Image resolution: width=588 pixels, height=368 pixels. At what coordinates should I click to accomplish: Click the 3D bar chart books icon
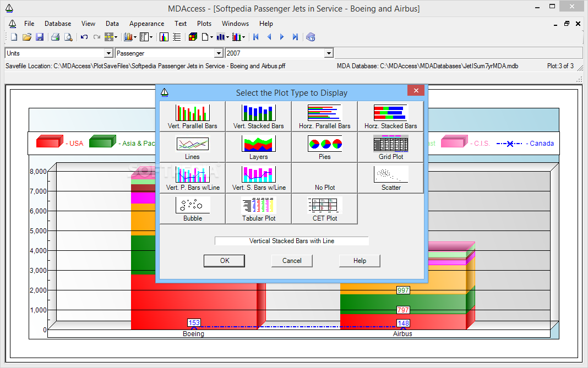coord(128,37)
